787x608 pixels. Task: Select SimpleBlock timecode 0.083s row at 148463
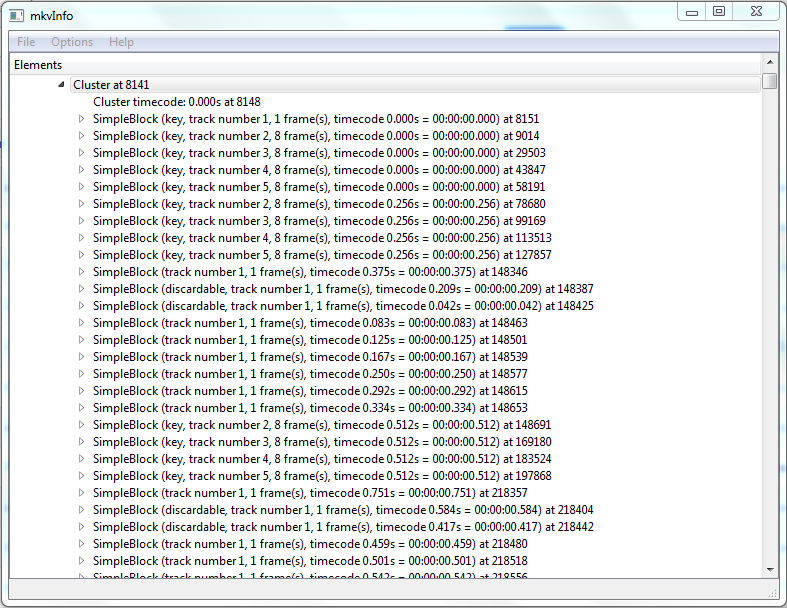click(x=310, y=323)
